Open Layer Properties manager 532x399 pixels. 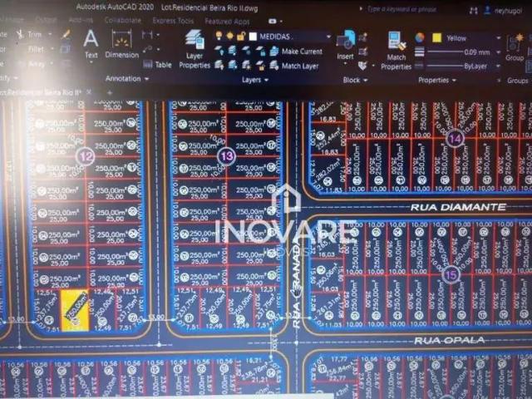[x=195, y=49]
